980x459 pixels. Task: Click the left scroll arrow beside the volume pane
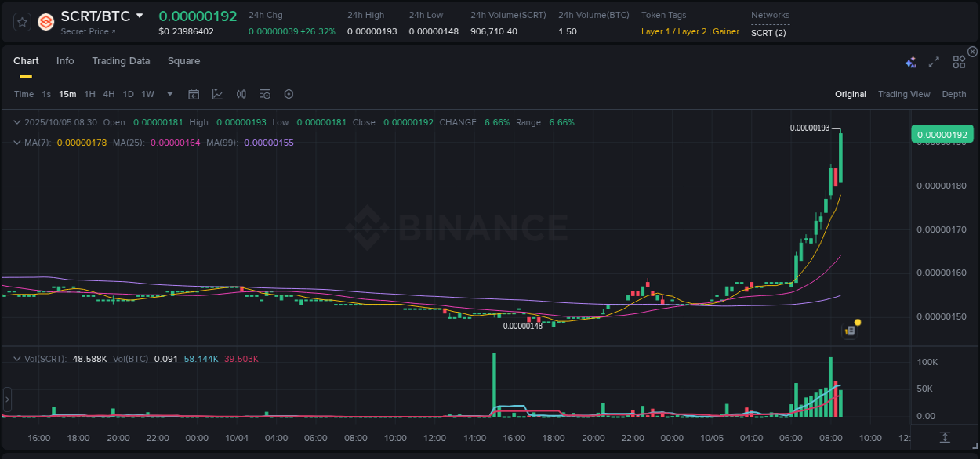[x=6, y=399]
